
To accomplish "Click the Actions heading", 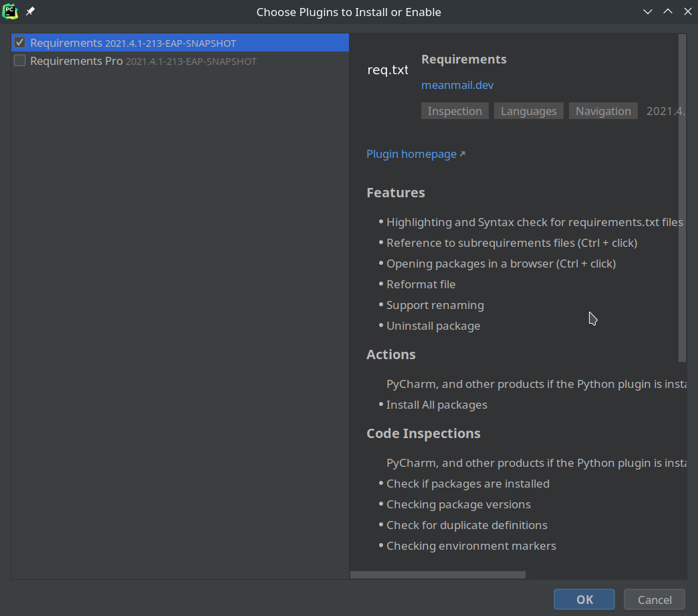I will tap(391, 354).
